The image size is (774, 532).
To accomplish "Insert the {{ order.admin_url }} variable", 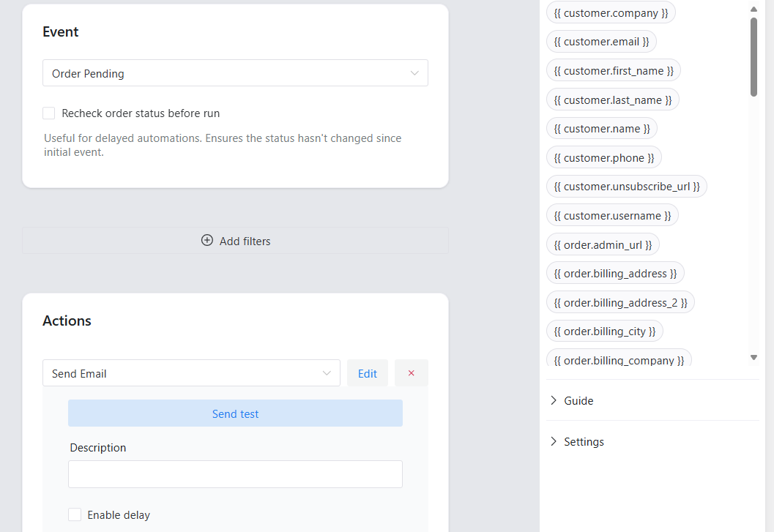I will [x=603, y=245].
